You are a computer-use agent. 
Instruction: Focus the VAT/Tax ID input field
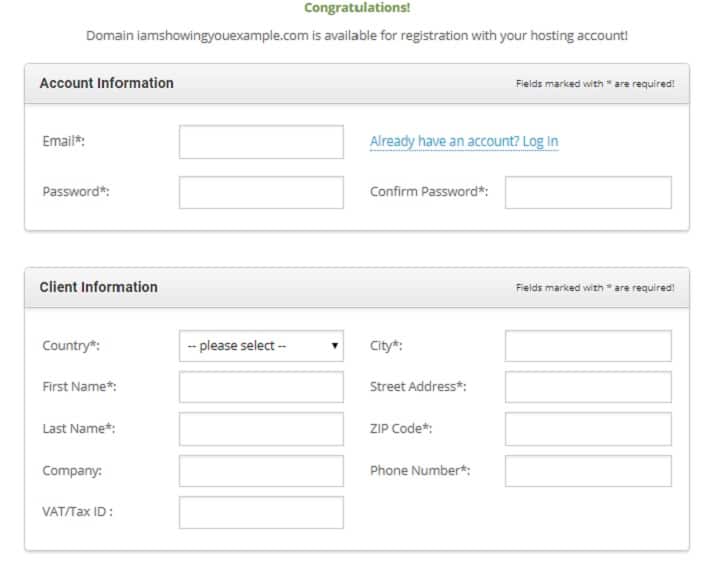coord(261,512)
